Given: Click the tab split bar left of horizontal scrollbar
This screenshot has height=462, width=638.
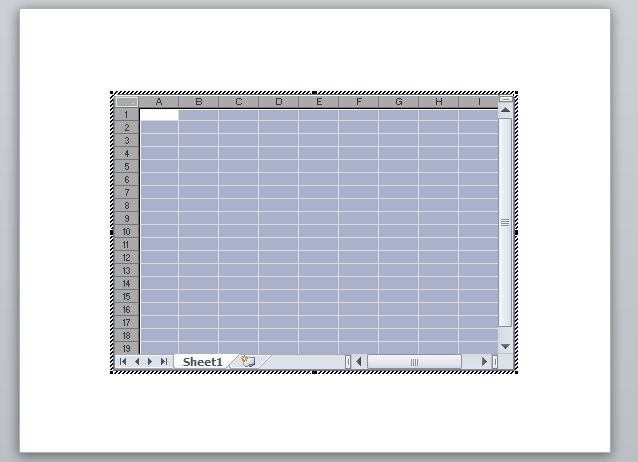Looking at the screenshot, I should (x=348, y=361).
